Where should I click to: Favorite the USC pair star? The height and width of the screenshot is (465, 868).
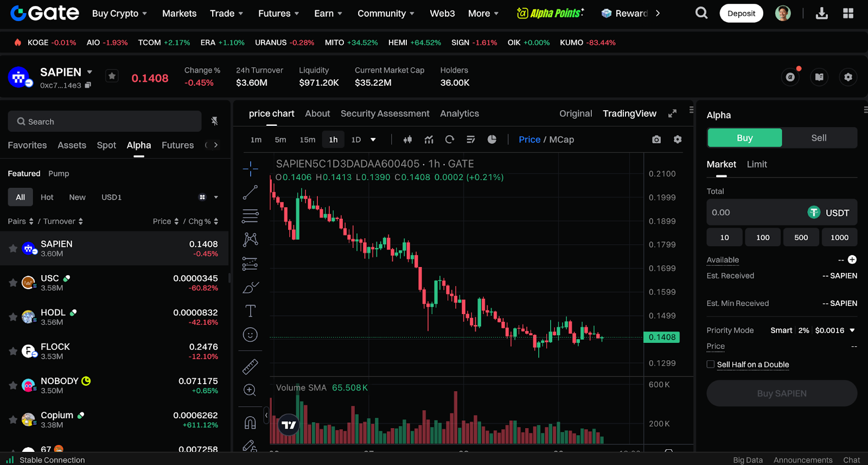coord(13,283)
